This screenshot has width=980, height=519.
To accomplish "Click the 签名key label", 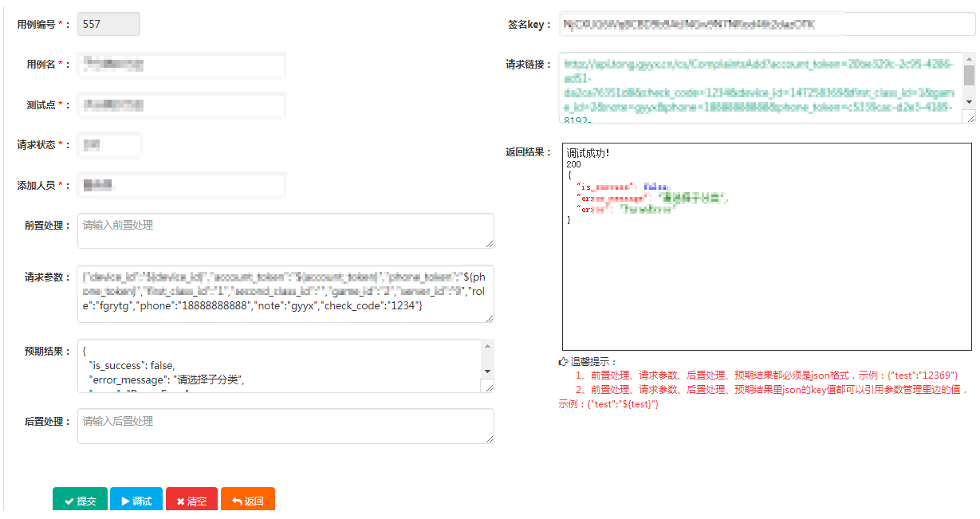I will point(530,25).
